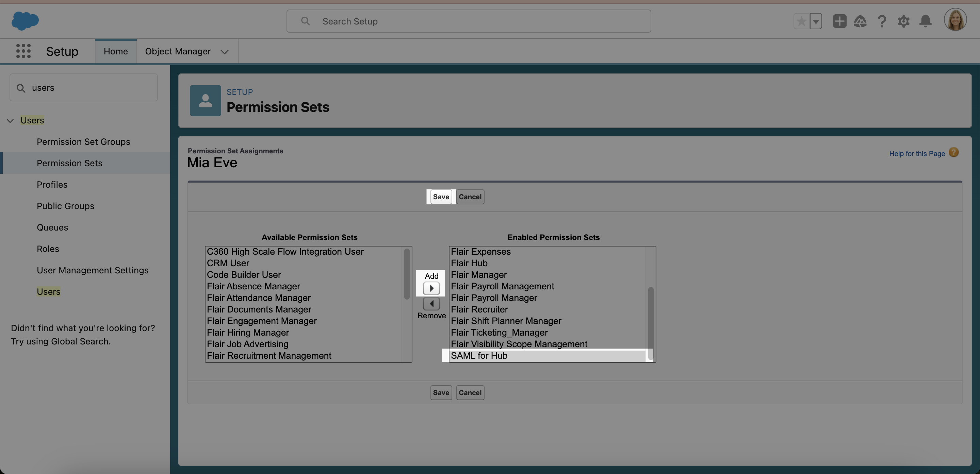Open the global create plus icon
980x474 pixels.
click(x=839, y=21)
